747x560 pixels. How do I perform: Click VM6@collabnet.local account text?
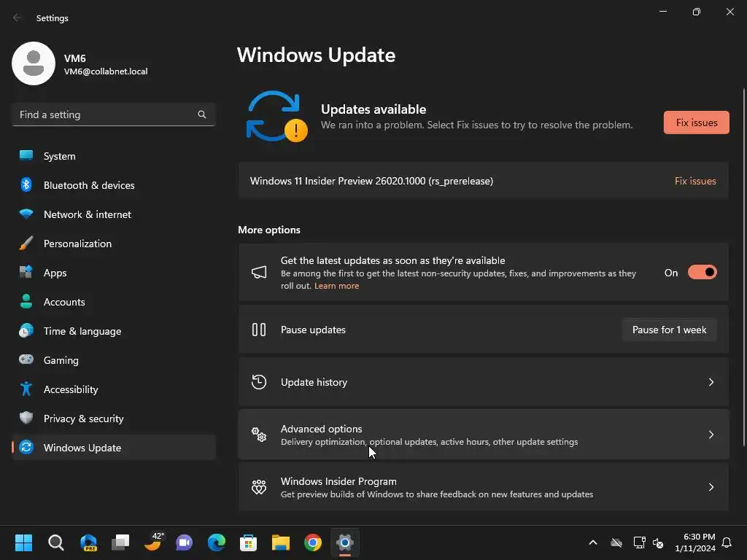105,71
